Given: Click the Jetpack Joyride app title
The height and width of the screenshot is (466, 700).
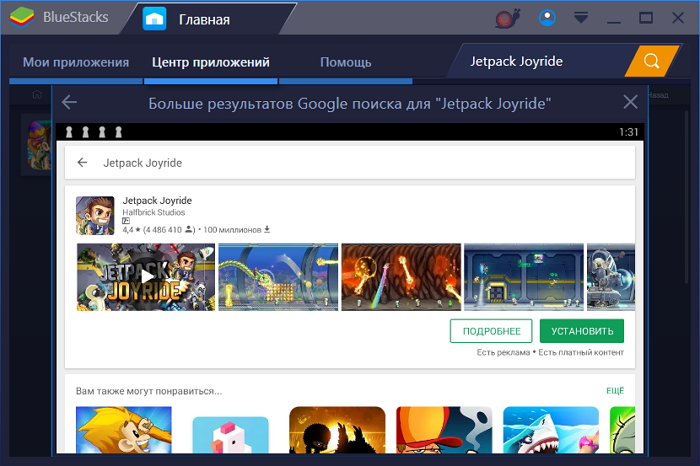Looking at the screenshot, I should tap(157, 200).
